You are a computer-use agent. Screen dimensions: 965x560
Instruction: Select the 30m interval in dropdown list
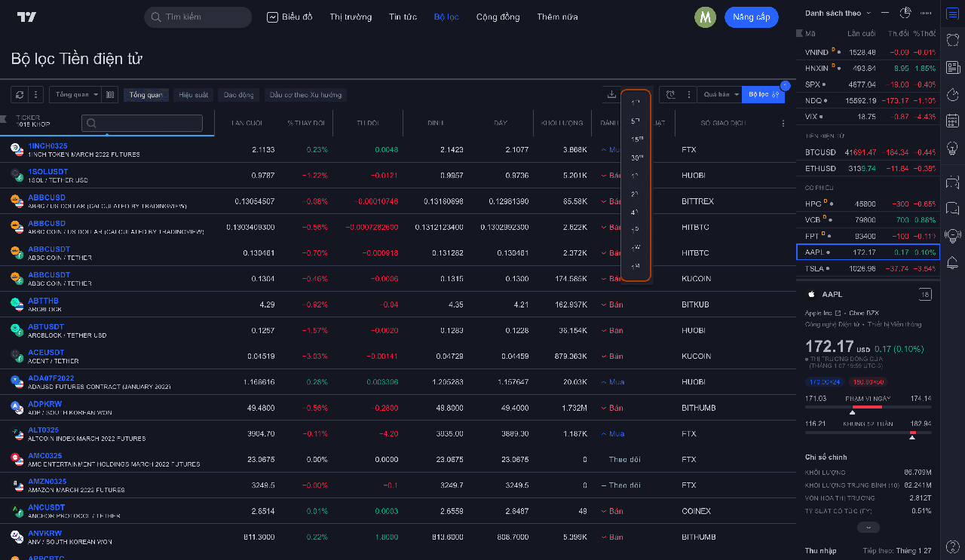(636, 158)
